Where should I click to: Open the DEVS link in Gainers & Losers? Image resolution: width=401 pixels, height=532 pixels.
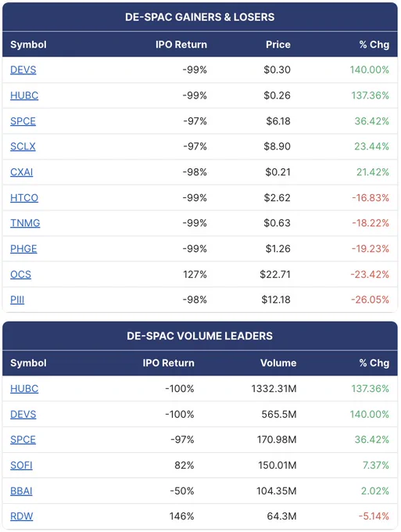(23, 70)
